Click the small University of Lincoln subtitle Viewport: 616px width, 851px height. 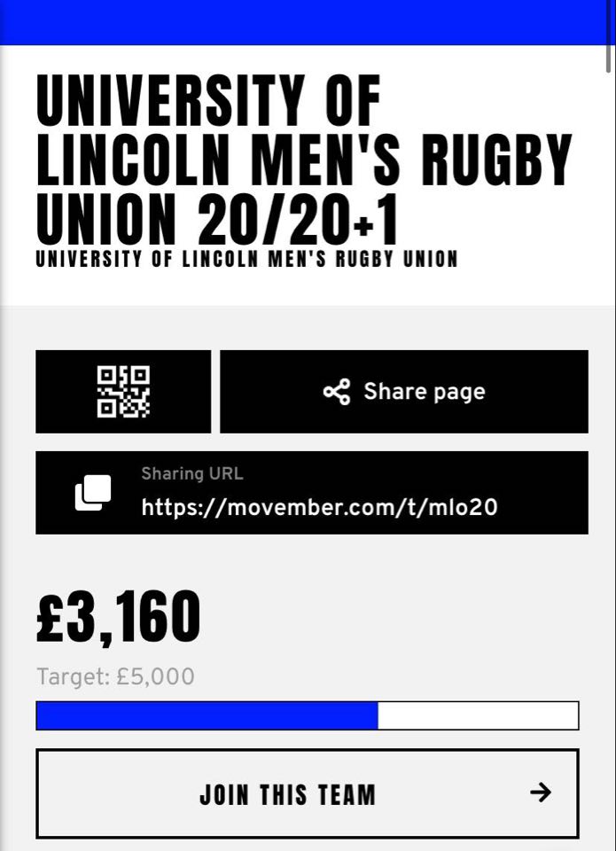(247, 259)
